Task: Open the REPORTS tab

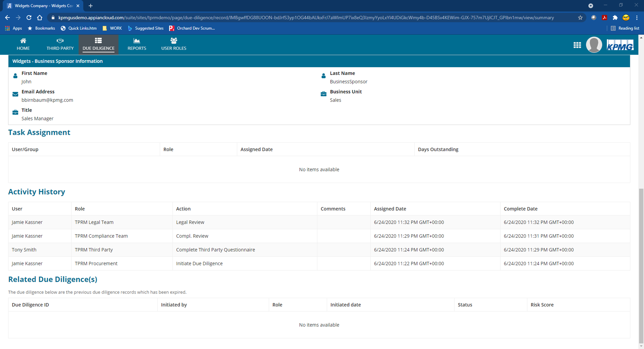Action: 137,44
